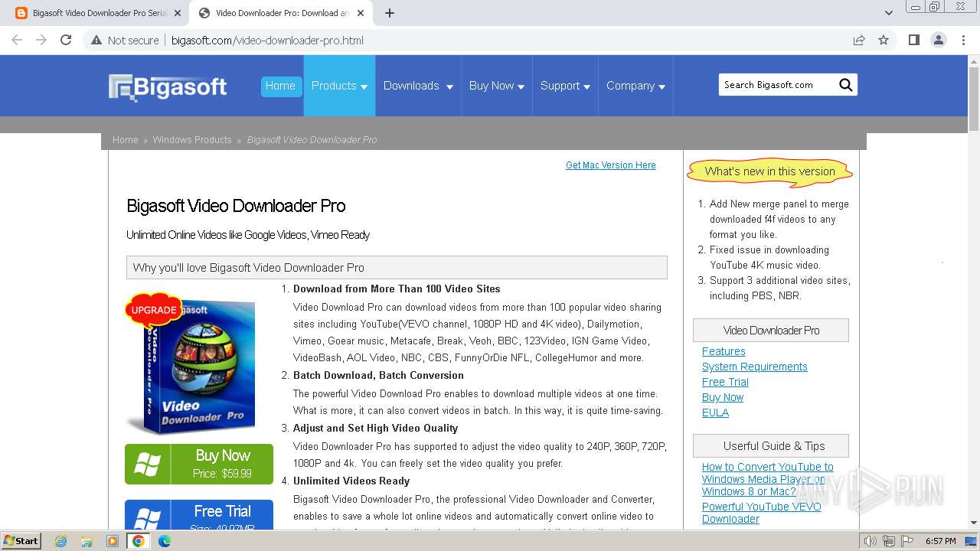The image size is (980, 551).
Task: Open the browser side panel icon
Action: 913,40
